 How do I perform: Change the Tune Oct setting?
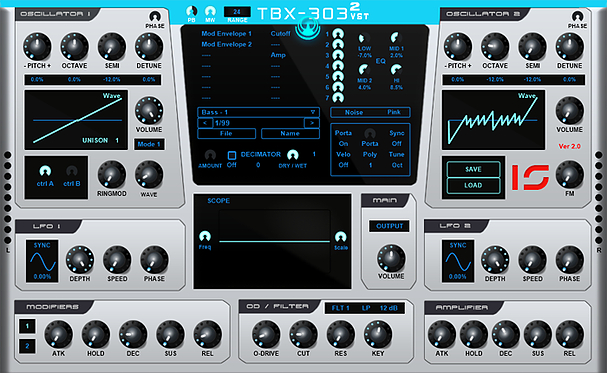[x=397, y=165]
